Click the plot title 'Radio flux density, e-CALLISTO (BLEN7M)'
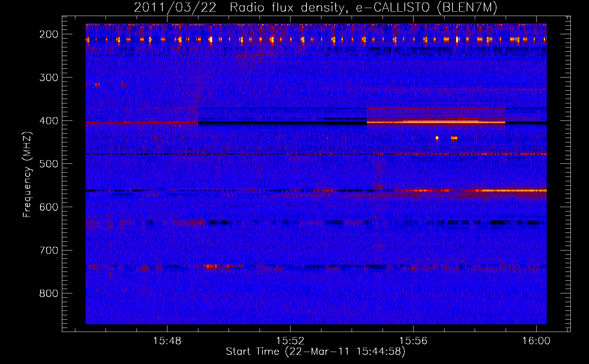The width and height of the screenshot is (589, 364). (x=363, y=8)
